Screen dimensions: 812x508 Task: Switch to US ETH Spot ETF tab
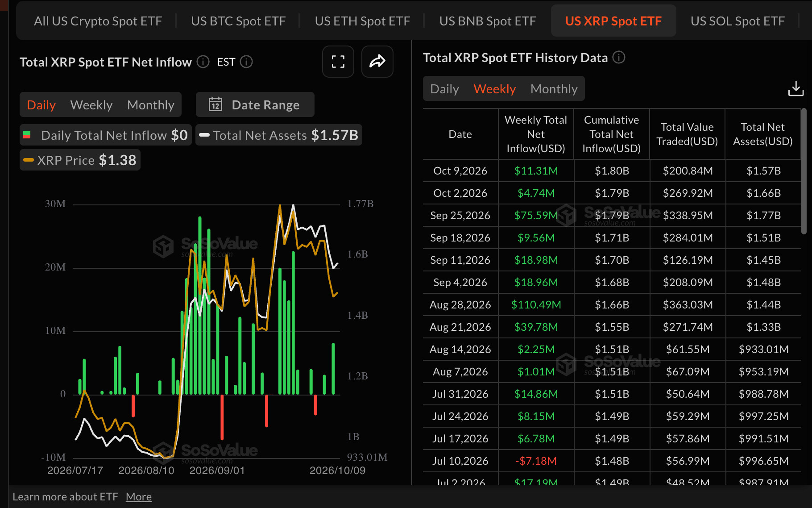pyautogui.click(x=362, y=21)
